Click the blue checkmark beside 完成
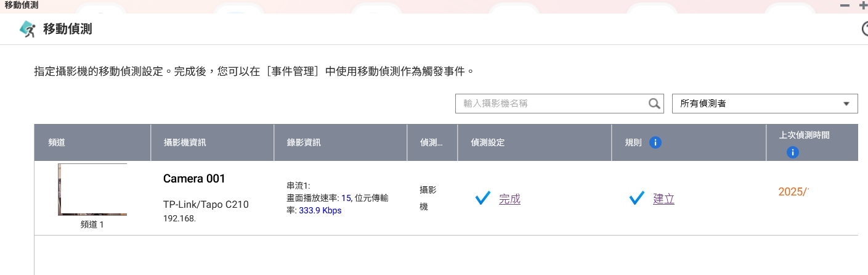This screenshot has width=868, height=275. tap(483, 199)
